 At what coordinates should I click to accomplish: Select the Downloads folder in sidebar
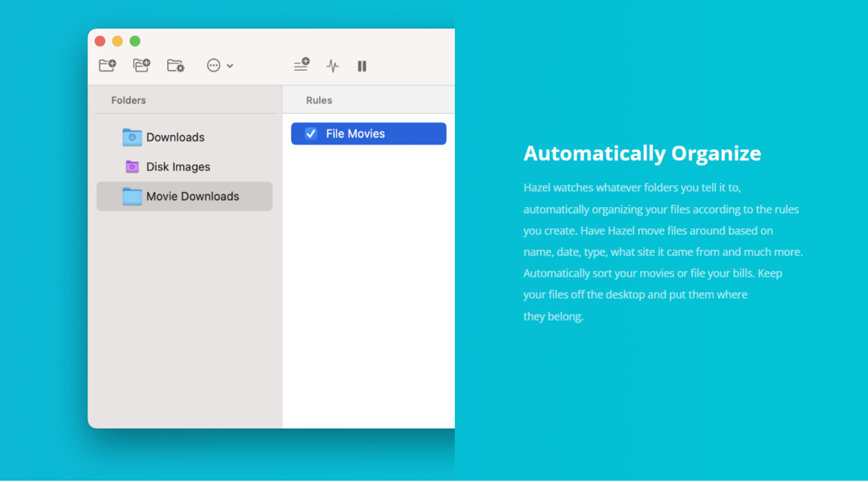175,137
